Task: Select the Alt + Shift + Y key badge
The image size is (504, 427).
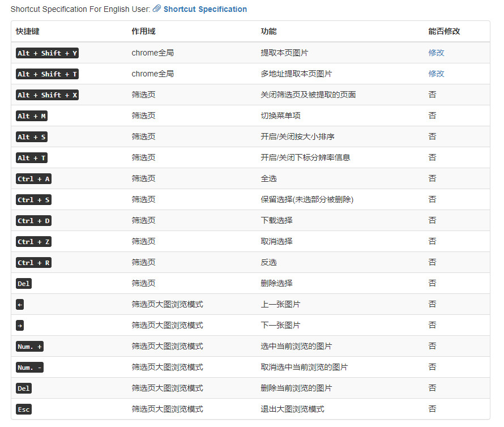Action: 47,53
